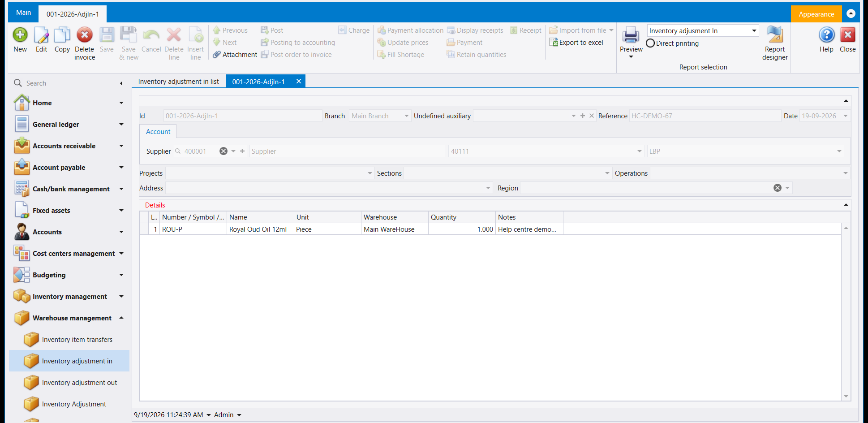Close the 001-2026-AdjIn-1 document tab
This screenshot has width=868, height=423.
[x=298, y=81]
